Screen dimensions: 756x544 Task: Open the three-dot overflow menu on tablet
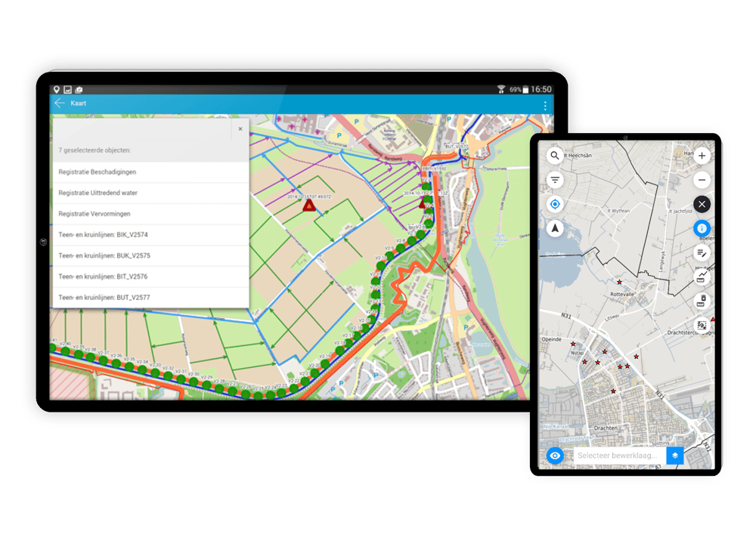point(545,106)
